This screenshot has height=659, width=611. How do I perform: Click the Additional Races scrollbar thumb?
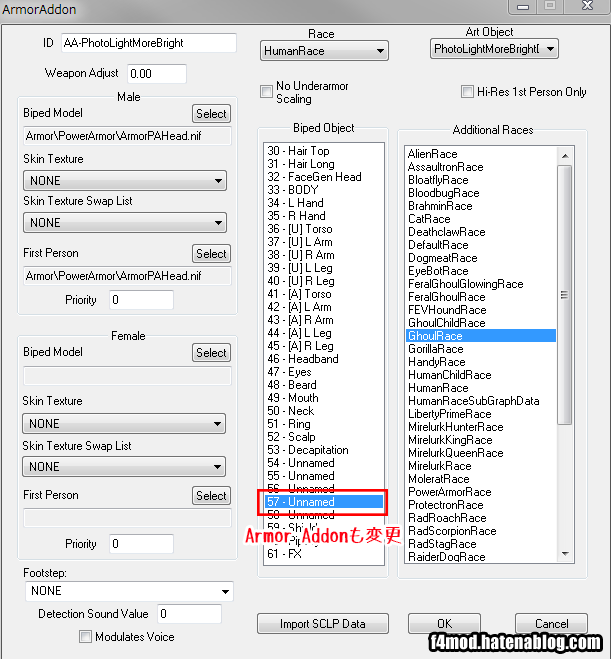564,295
